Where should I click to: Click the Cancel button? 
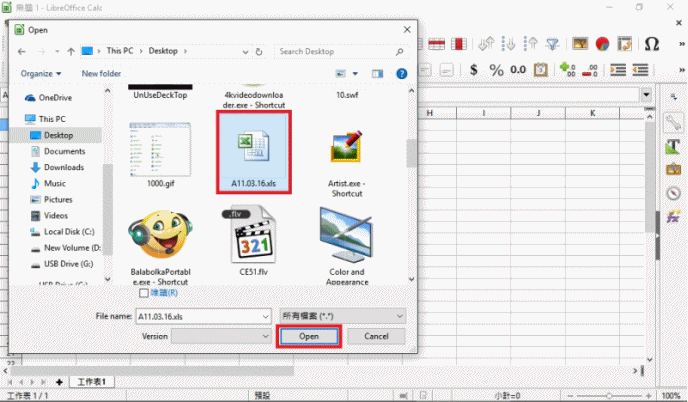pos(376,337)
